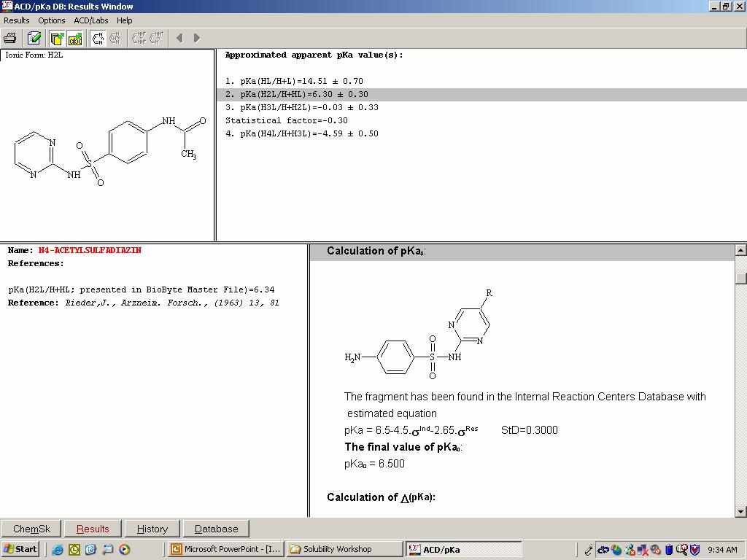The height and width of the screenshot is (560, 747).
Task: Click the BioByte Master File pKa=6.34 line
Action: pyautogui.click(x=141, y=289)
